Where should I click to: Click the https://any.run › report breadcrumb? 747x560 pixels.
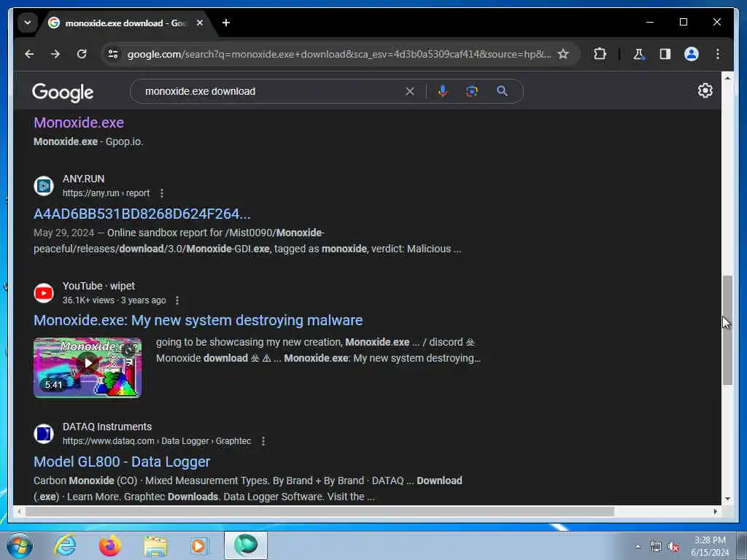point(107,192)
